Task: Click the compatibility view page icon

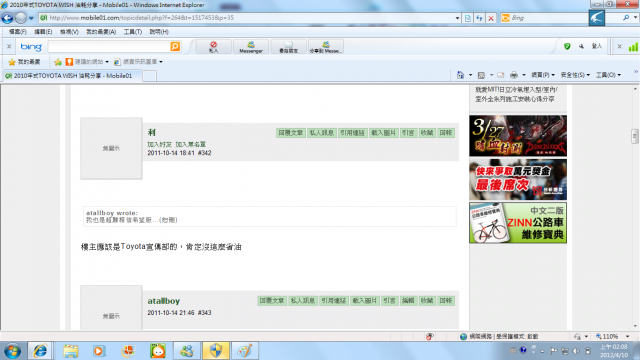Action: (x=468, y=18)
